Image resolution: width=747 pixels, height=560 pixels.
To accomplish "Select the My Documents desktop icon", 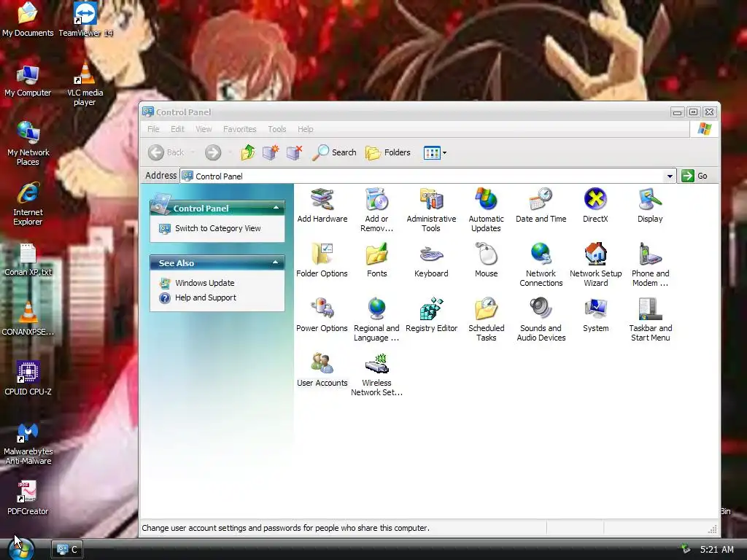I will [x=28, y=20].
